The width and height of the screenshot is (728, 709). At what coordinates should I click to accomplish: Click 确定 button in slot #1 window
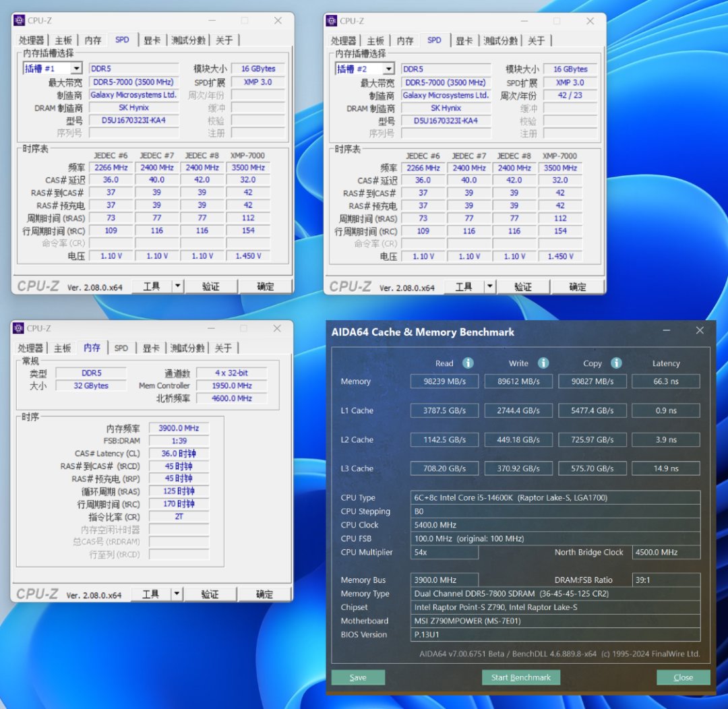(x=266, y=286)
